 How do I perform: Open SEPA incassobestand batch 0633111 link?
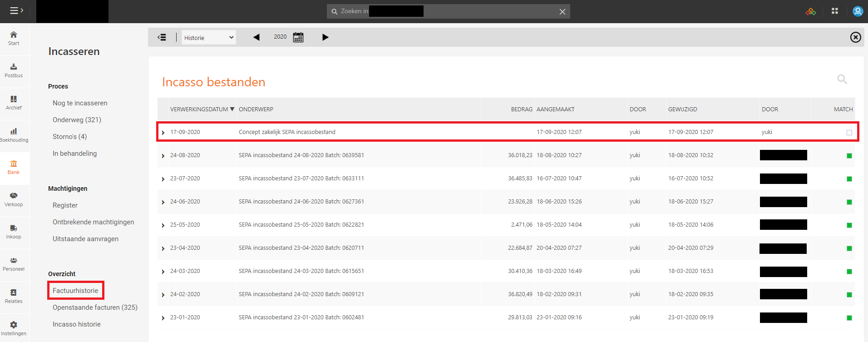click(x=301, y=178)
